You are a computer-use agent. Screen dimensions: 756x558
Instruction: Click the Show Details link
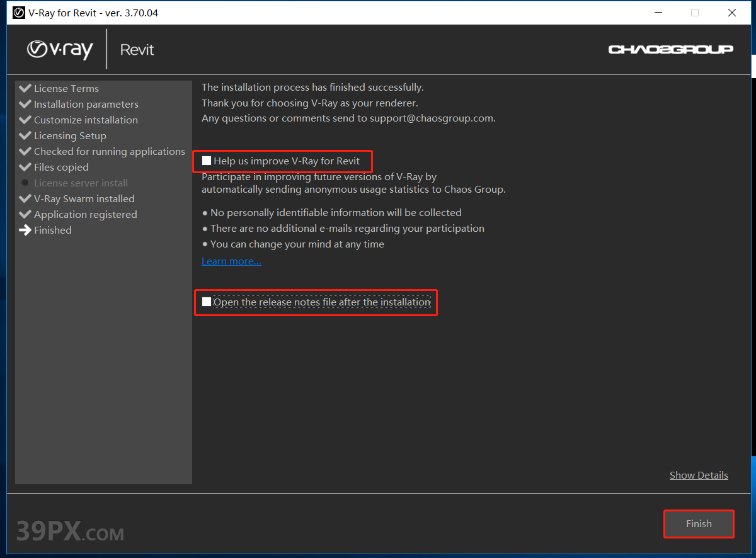click(x=699, y=475)
